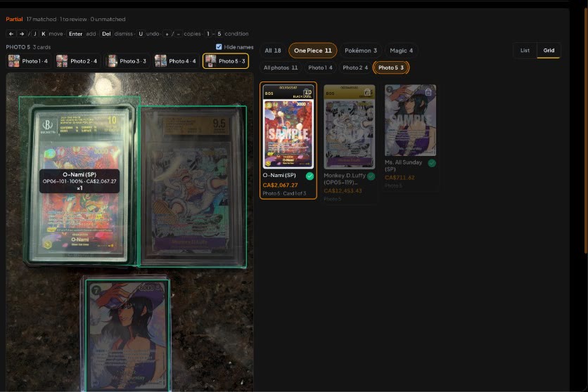Select the One Piece 11 filter

point(312,51)
